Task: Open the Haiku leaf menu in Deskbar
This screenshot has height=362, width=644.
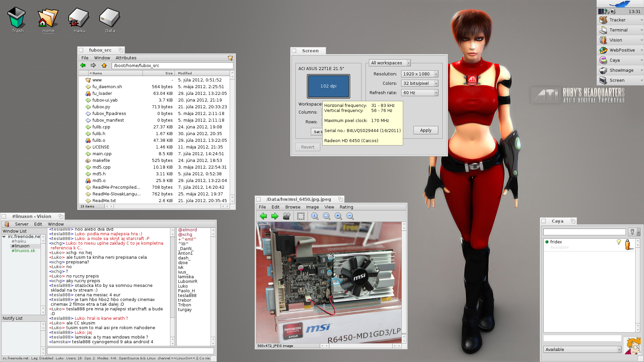Action: coord(620,4)
